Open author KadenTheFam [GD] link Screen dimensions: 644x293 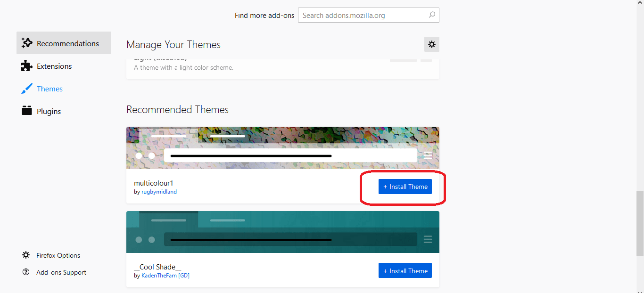pos(165,276)
